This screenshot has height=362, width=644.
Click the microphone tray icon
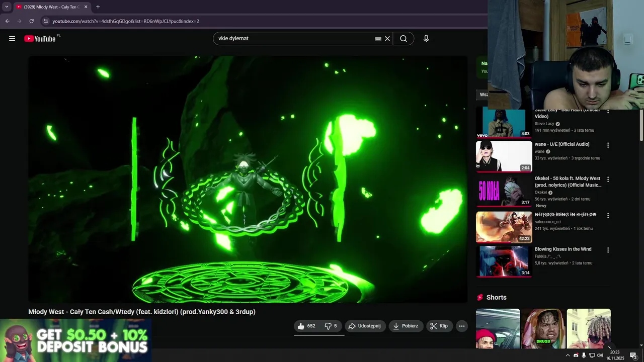click(x=584, y=355)
